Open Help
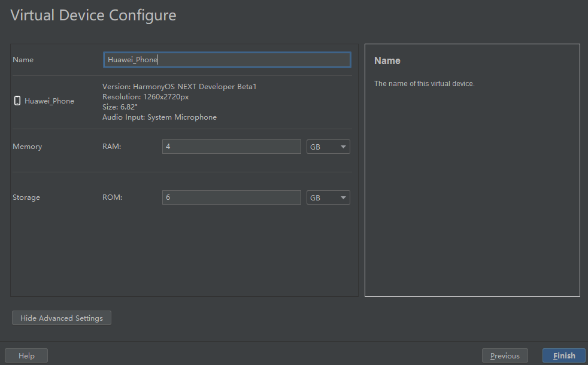The height and width of the screenshot is (365, 588). [x=26, y=355]
